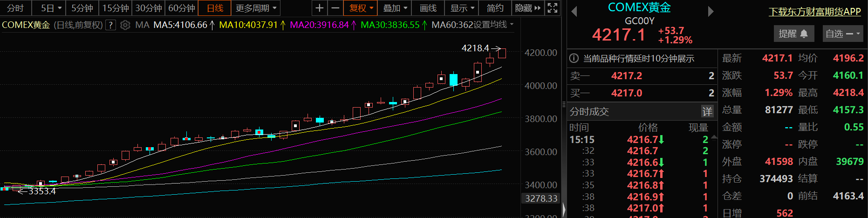Click the 卖一 ask price 4217.2
The height and width of the screenshot is (218, 868).
(627, 75)
